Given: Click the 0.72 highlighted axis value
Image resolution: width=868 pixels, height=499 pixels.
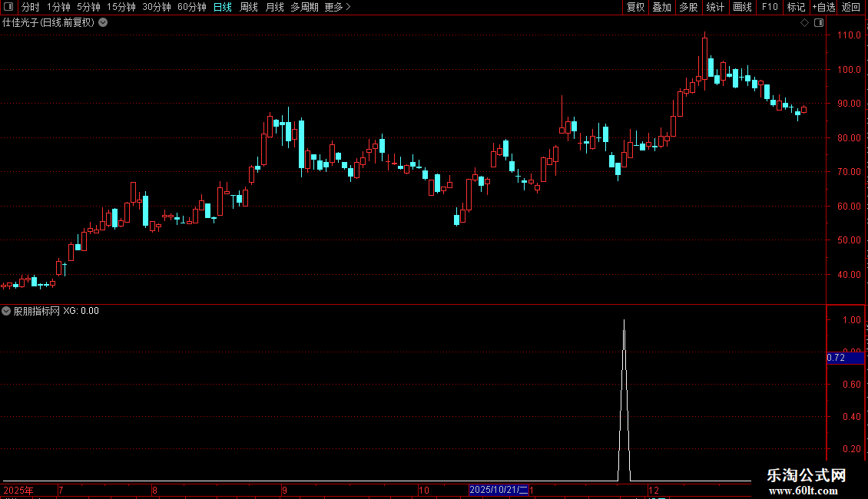Looking at the screenshot, I should tap(845, 358).
